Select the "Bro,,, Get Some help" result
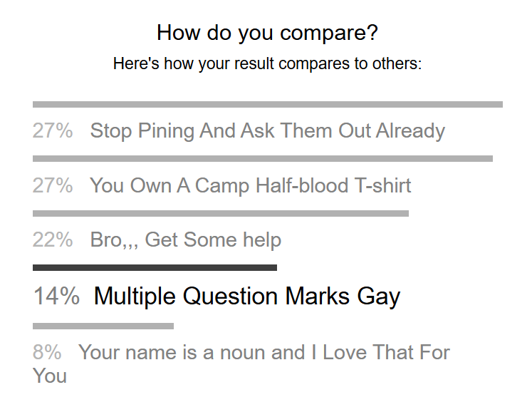This screenshot has height=417, width=532. (x=185, y=240)
